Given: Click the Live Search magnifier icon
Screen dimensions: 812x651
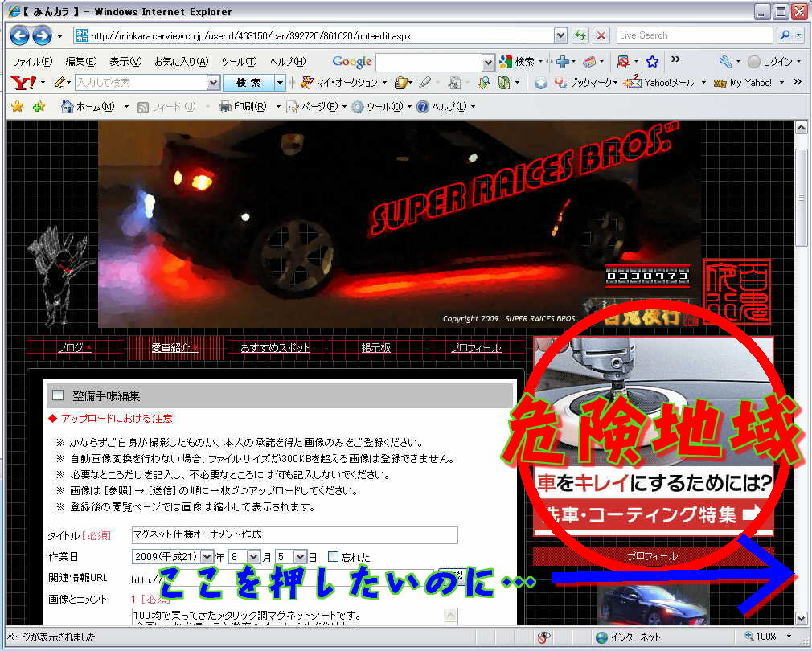Looking at the screenshot, I should click(785, 35).
